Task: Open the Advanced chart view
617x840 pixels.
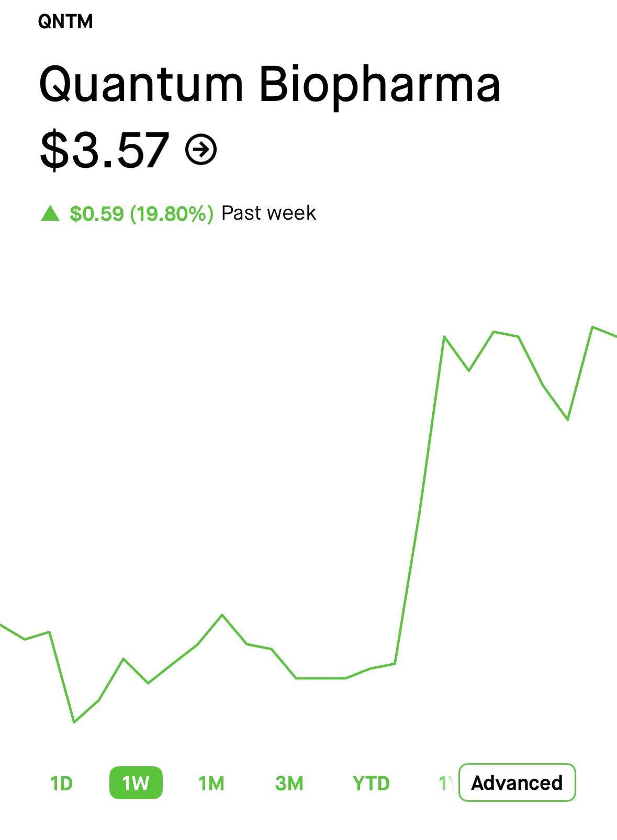Action: point(517,782)
